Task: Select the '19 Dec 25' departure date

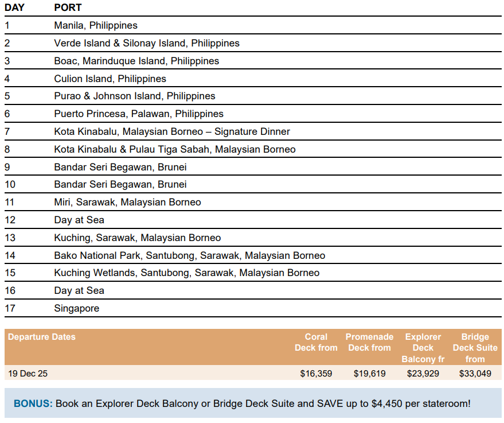Action: pyautogui.click(x=28, y=374)
